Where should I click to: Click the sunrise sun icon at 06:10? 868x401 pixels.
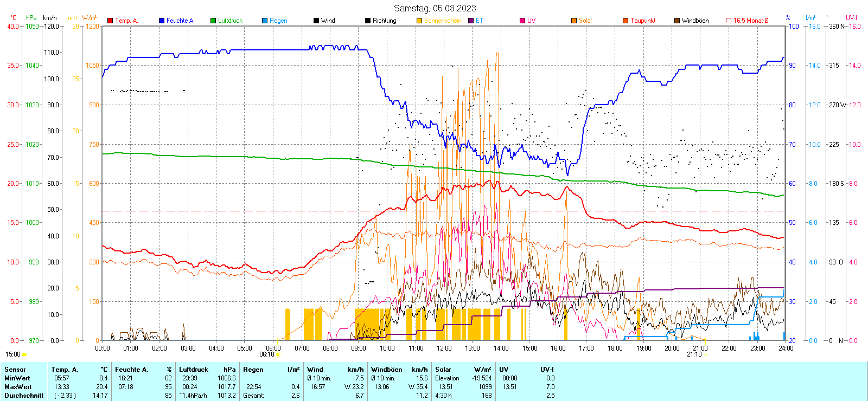click(278, 354)
